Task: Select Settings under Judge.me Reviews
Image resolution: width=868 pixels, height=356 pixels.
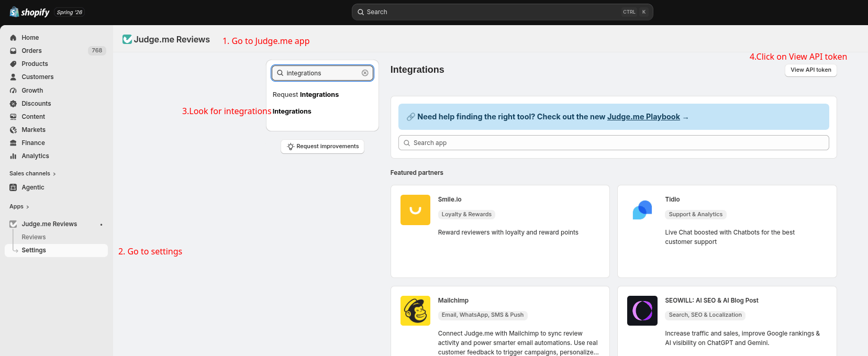Action: [57, 250]
